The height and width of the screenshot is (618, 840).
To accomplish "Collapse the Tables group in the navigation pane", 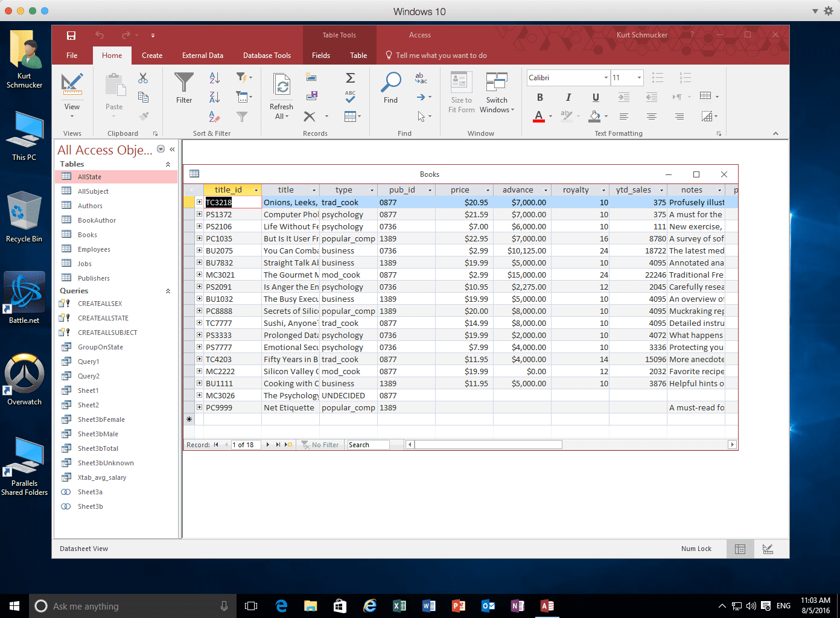I will coord(168,164).
